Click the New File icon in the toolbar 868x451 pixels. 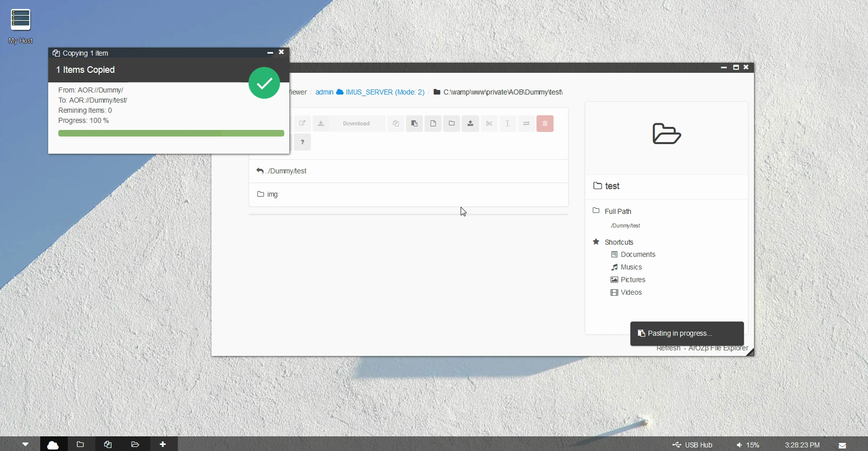pos(433,124)
